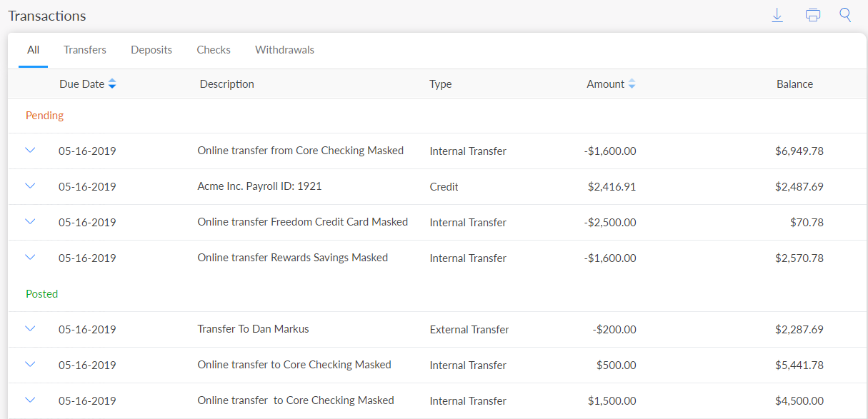This screenshot has height=419, width=868.
Task: Expand the Transfer To Dan Markus row
Action: pyautogui.click(x=30, y=329)
